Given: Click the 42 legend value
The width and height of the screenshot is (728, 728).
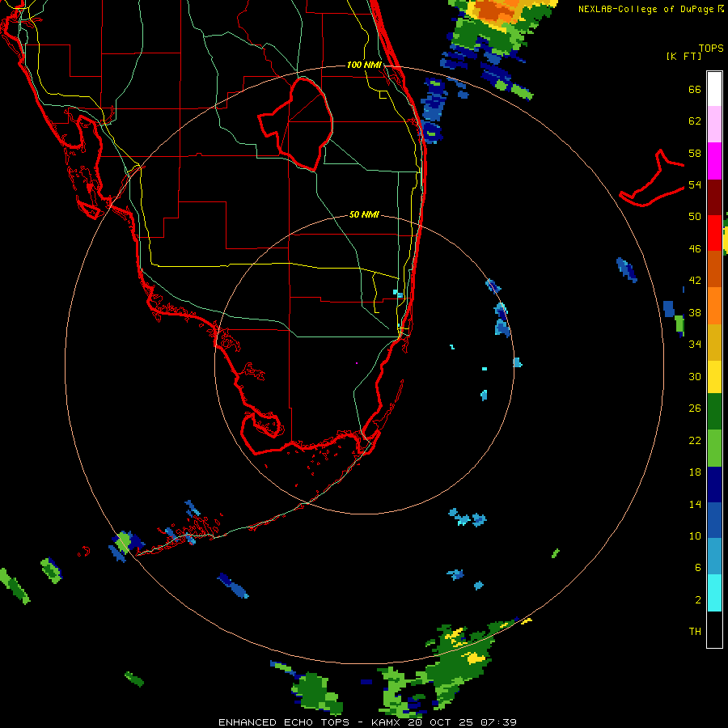Looking at the screenshot, I should coord(695,281).
